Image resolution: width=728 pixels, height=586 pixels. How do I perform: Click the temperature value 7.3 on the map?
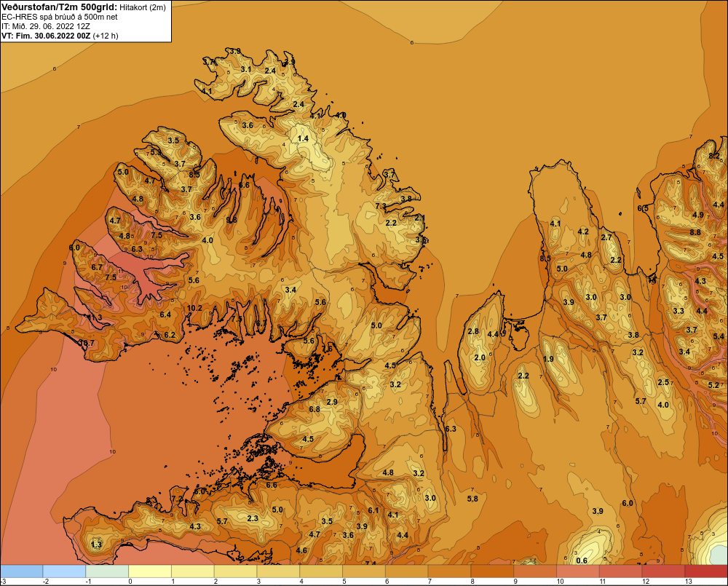pyautogui.click(x=381, y=206)
